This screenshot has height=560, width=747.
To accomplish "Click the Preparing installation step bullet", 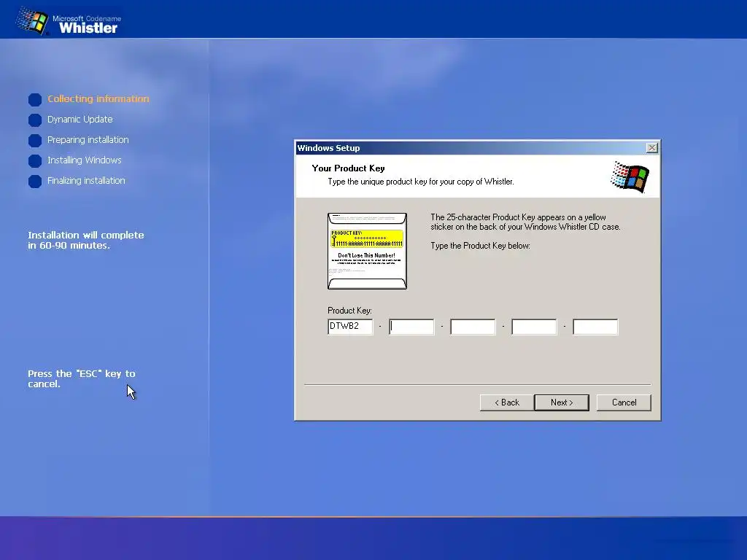I will click(x=35, y=141).
